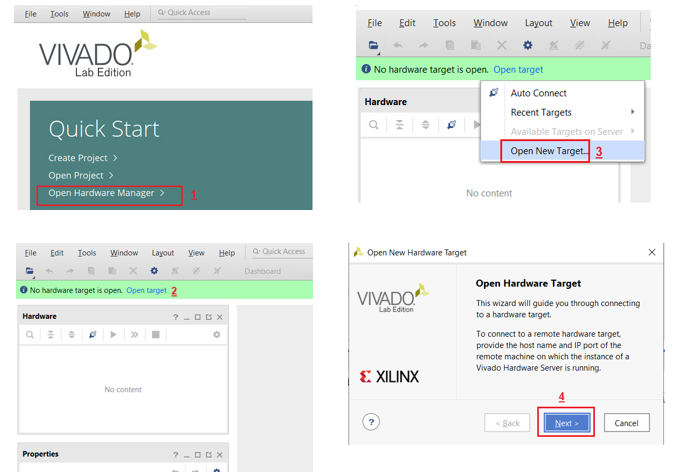Expand the Recent Targets submenu
684x474 pixels.
632,112
